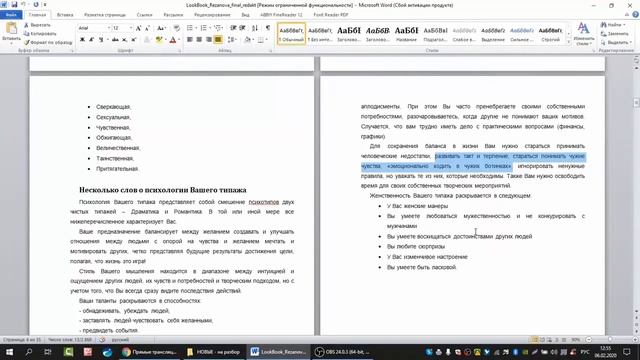Select Format Painter (Формат по образцу)
This screenshot has height=360, width=640.
coord(48,42)
